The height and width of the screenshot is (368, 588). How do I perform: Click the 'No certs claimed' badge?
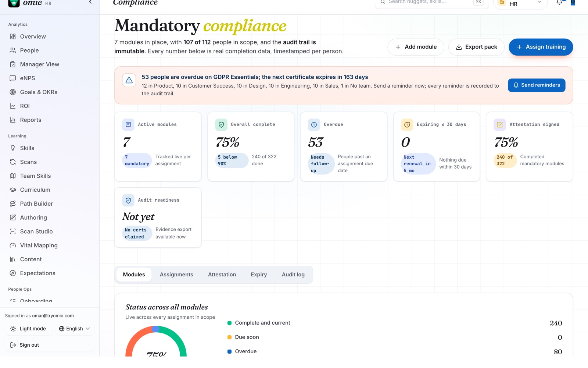[x=137, y=233]
